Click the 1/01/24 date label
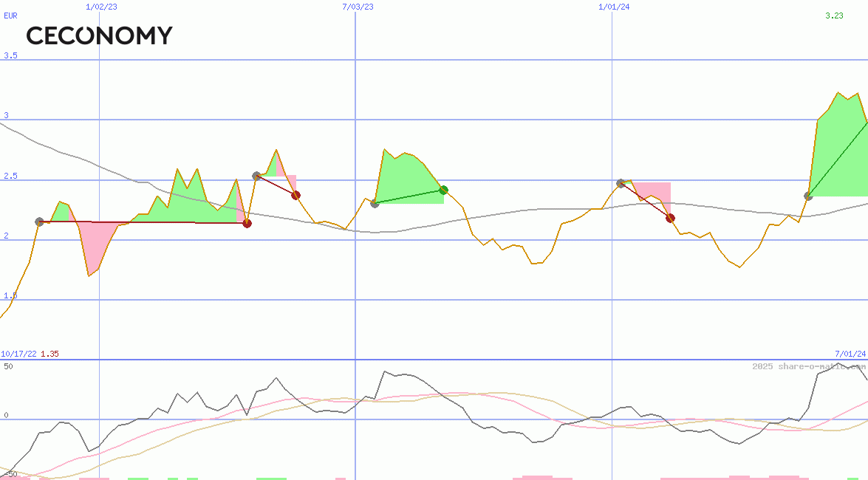The image size is (868, 480). click(x=613, y=7)
